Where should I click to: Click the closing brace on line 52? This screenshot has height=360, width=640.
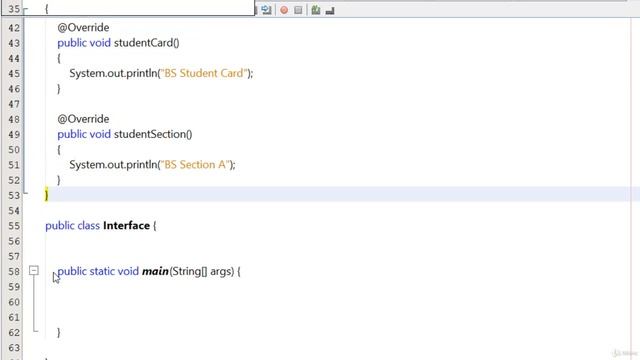coord(59,180)
